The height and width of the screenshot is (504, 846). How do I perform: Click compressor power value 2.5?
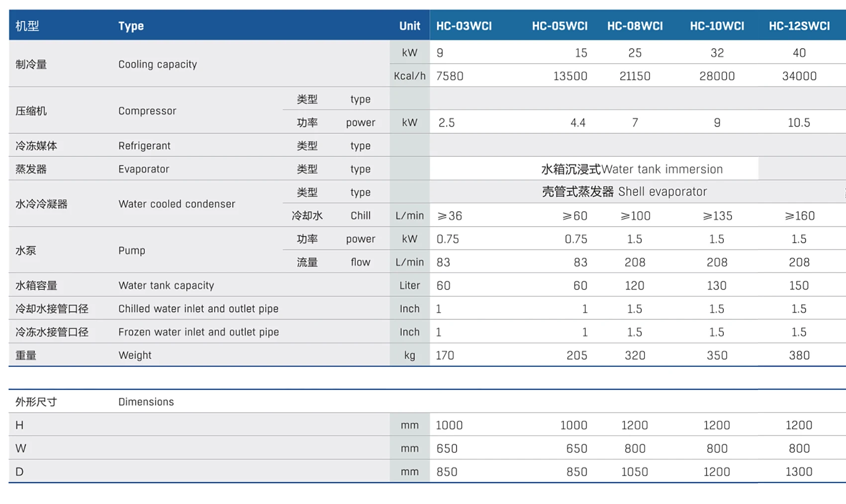point(447,123)
